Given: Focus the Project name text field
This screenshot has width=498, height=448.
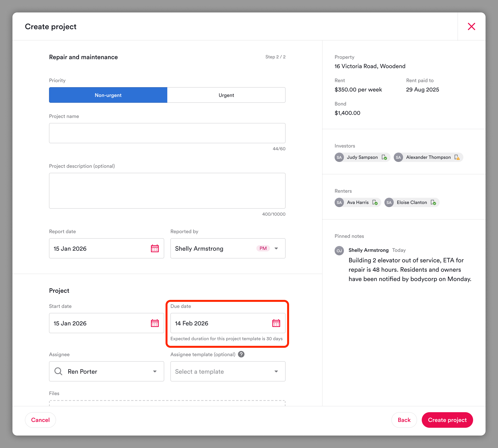Looking at the screenshot, I should click(x=167, y=133).
